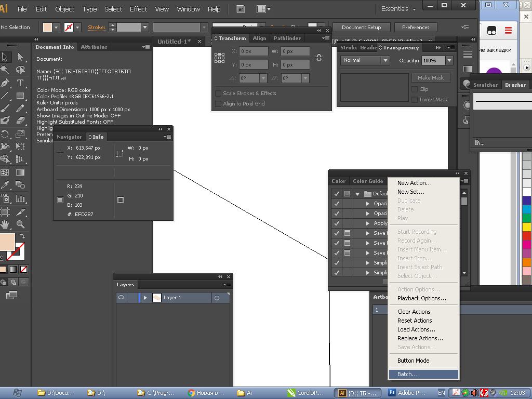Select the Mesh tool
Screen dimensions: 532x399
coord(5,172)
